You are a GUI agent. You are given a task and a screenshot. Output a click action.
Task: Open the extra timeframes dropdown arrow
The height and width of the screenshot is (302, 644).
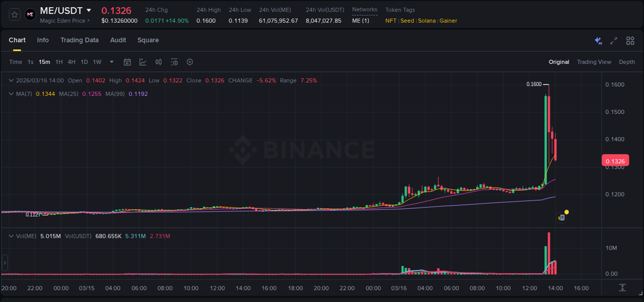[111, 62]
